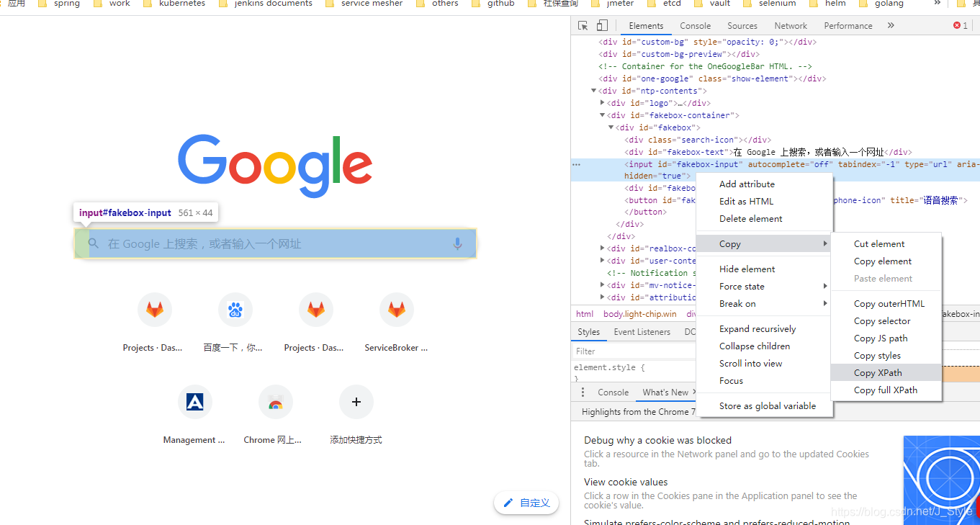
Task: Choose Cut element
Action: 886,244
